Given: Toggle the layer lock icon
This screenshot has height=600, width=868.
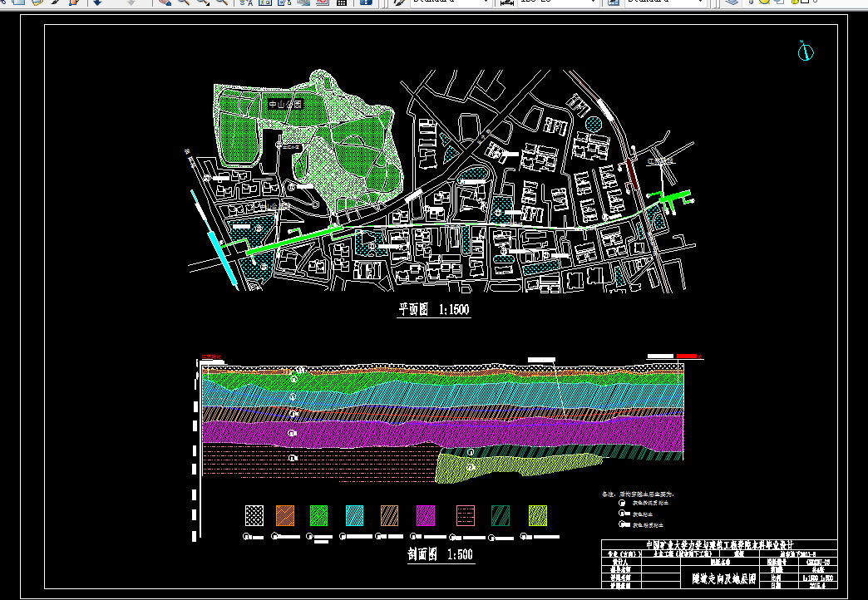Looking at the screenshot, I should 794,2.
